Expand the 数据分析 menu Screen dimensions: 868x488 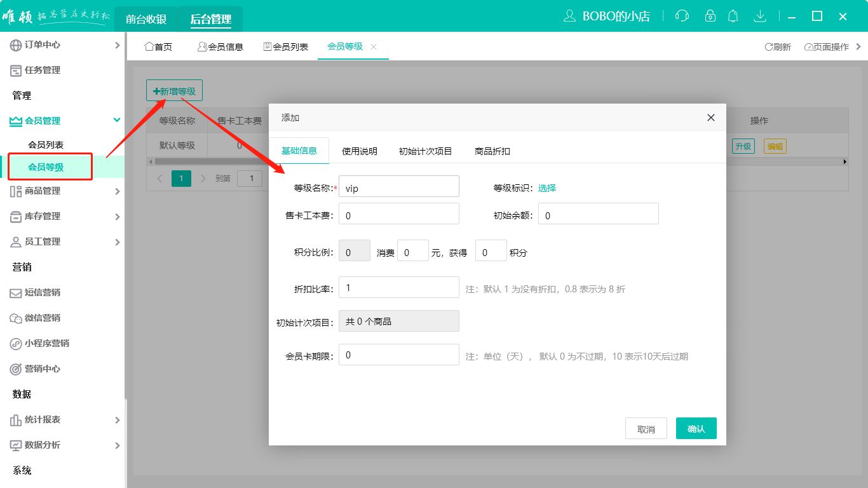pyautogui.click(x=117, y=445)
